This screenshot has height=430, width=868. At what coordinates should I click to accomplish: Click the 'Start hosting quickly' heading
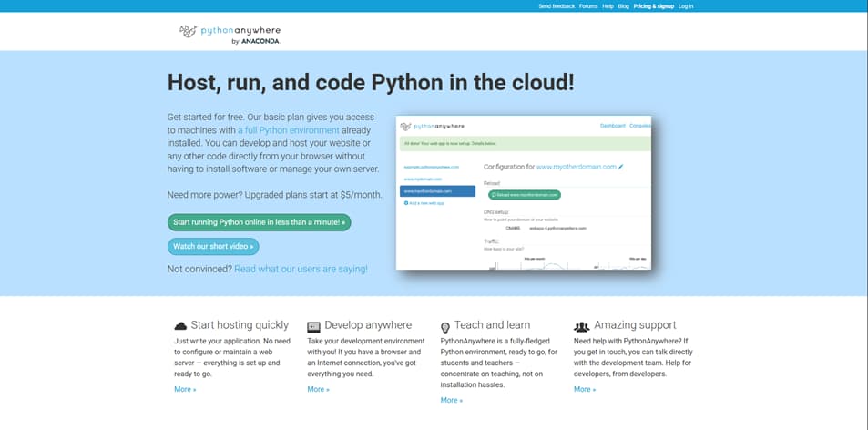click(240, 325)
